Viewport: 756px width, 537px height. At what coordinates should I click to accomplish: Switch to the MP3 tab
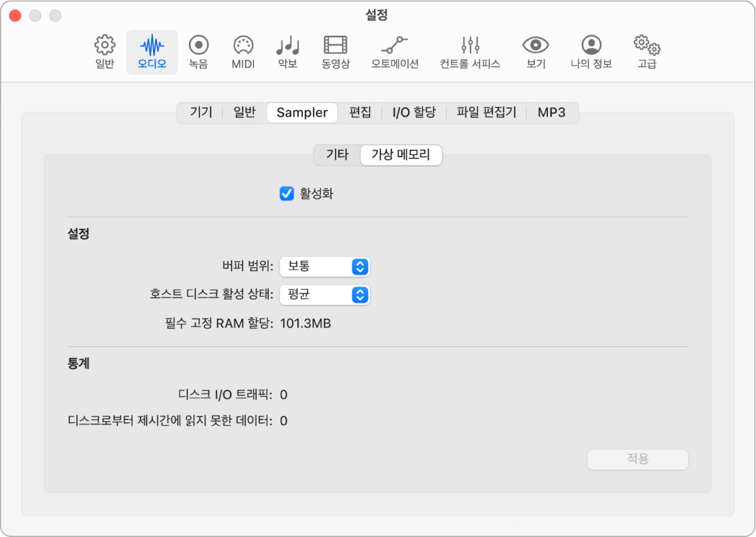click(551, 113)
